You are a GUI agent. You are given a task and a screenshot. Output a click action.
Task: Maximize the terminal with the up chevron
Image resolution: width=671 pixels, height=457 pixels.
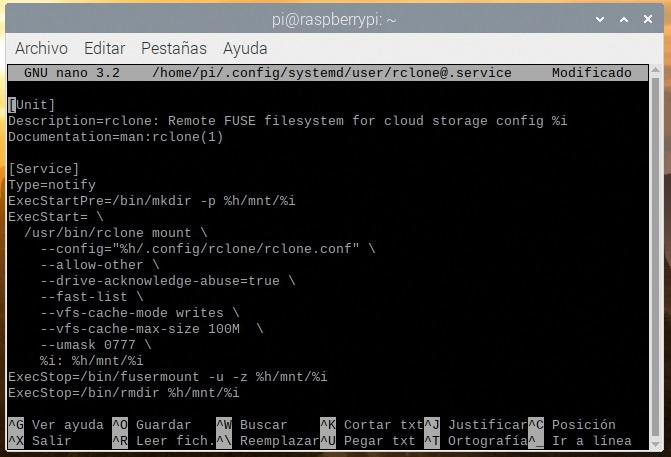point(624,19)
